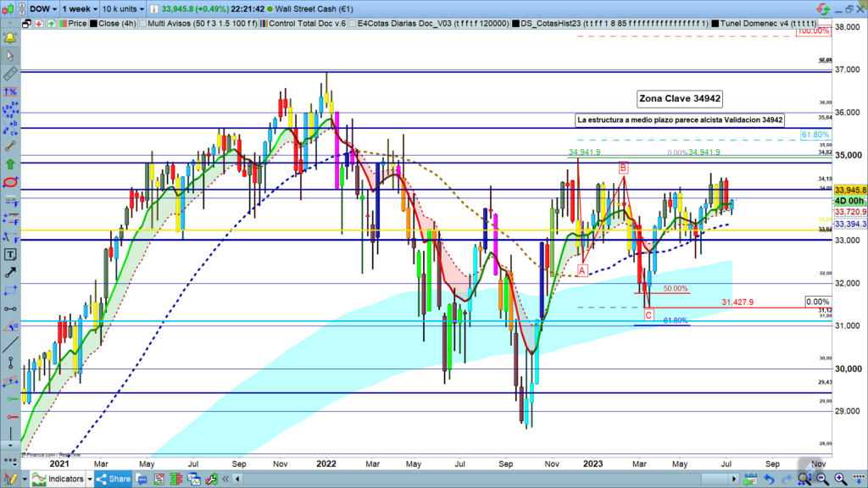Open the alerts bell tool
868x488 pixels.
pos(10,38)
